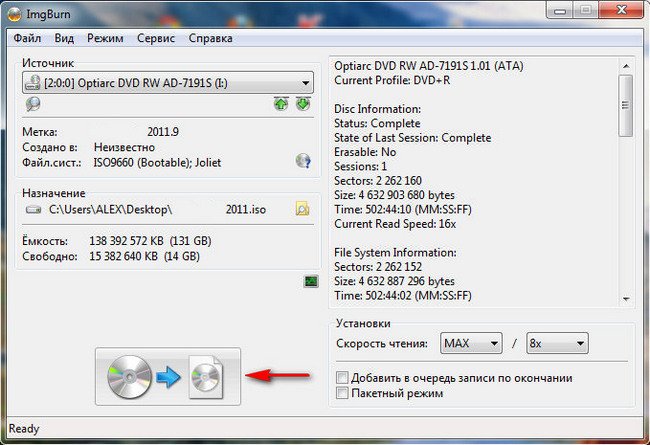
Task: Click the Sessions: 1 line
Action: 360,166
